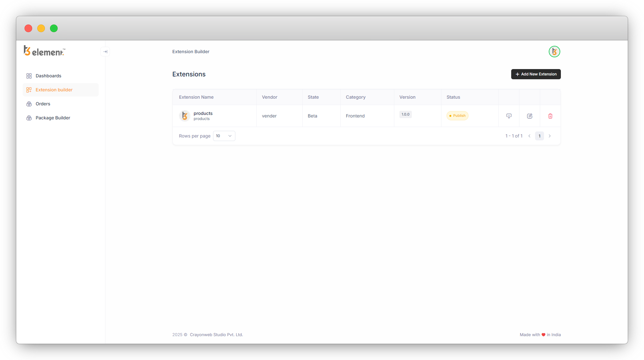Click Add New Extension button
Viewport: 644px width, 360px height.
[536, 74]
